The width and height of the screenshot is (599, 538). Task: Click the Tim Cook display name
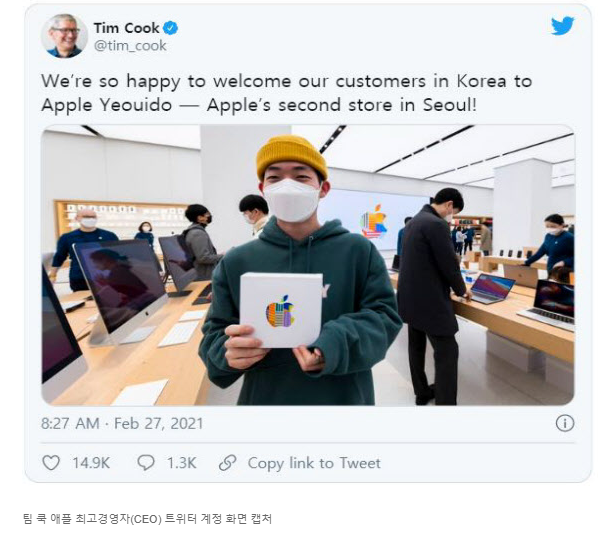click(126, 28)
